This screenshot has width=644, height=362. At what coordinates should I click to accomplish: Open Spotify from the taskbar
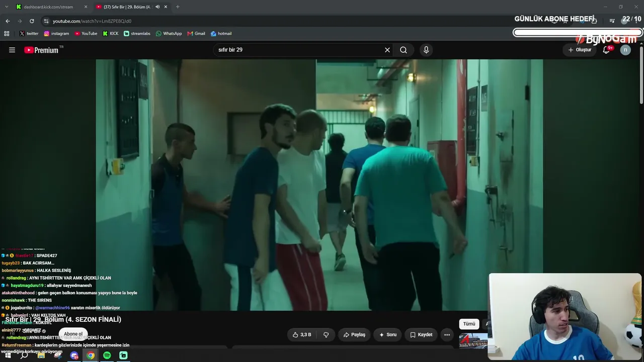pos(107,355)
